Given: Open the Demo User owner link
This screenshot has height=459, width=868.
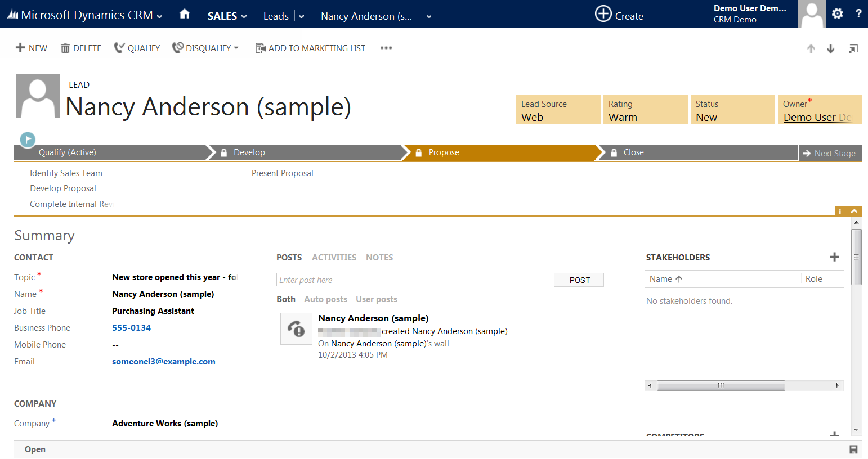Looking at the screenshot, I should [x=817, y=118].
